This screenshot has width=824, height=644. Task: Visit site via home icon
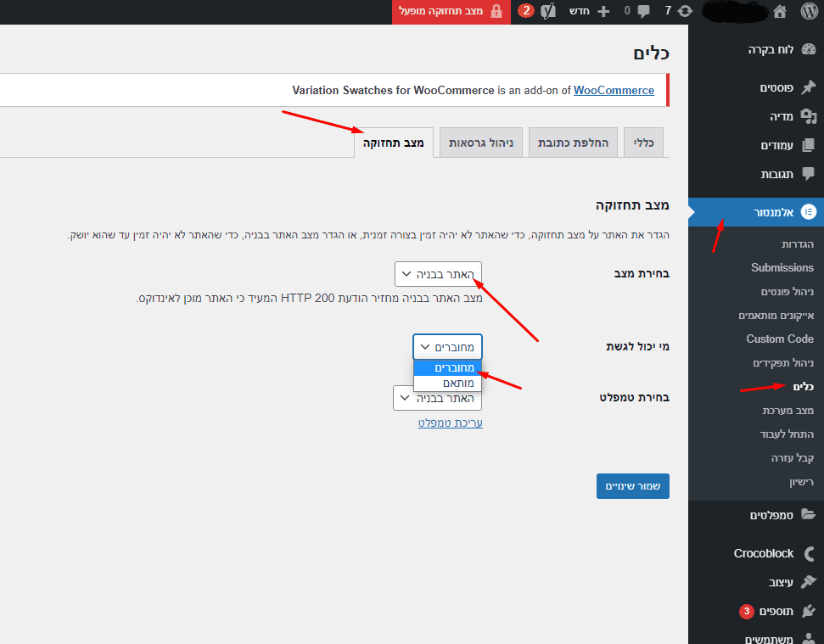tap(780, 11)
